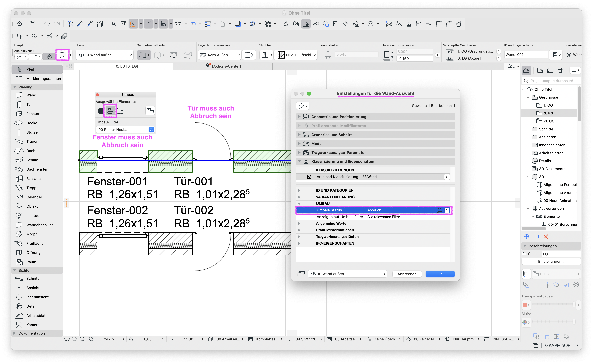Select the Stütze tool
Viewport: 593px width, 364px height.
pos(37,132)
